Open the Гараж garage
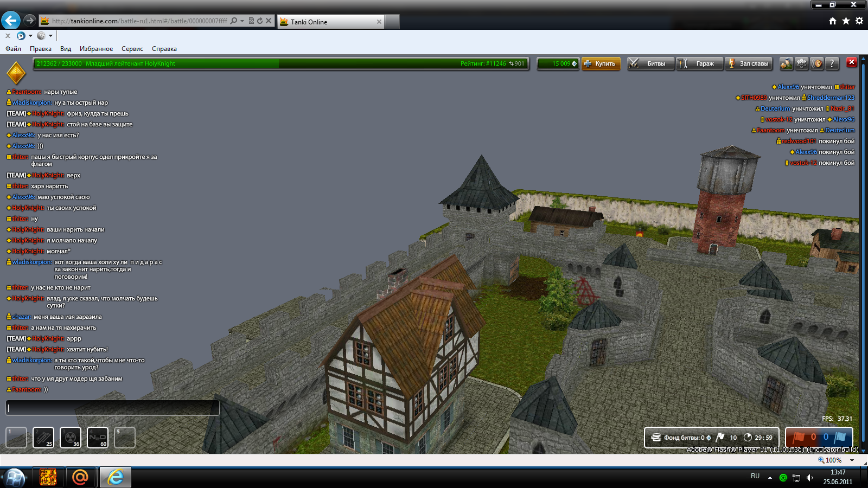Viewport: 868px width, 488px height. [700, 63]
